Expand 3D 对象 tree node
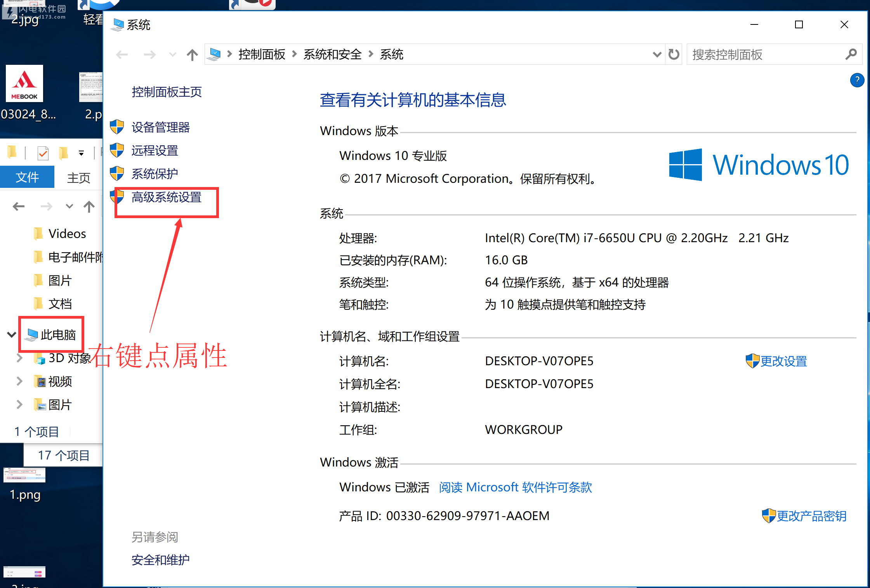 coord(19,358)
